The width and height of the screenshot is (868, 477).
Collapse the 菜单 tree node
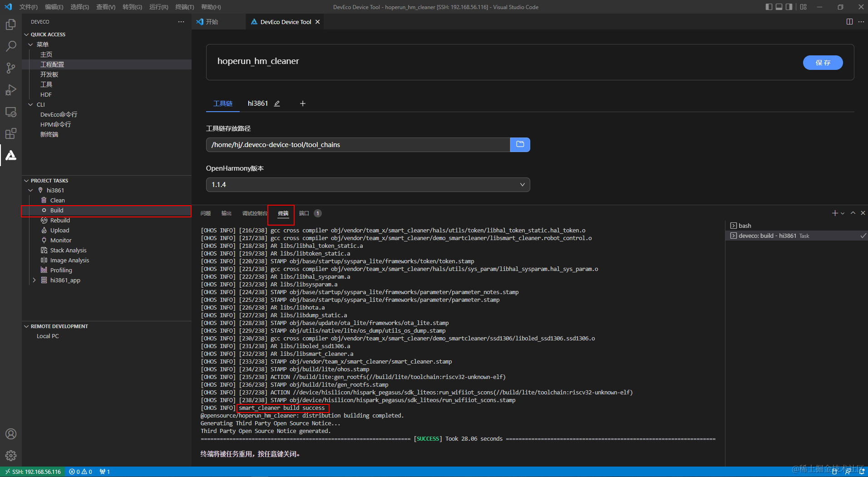pos(30,44)
